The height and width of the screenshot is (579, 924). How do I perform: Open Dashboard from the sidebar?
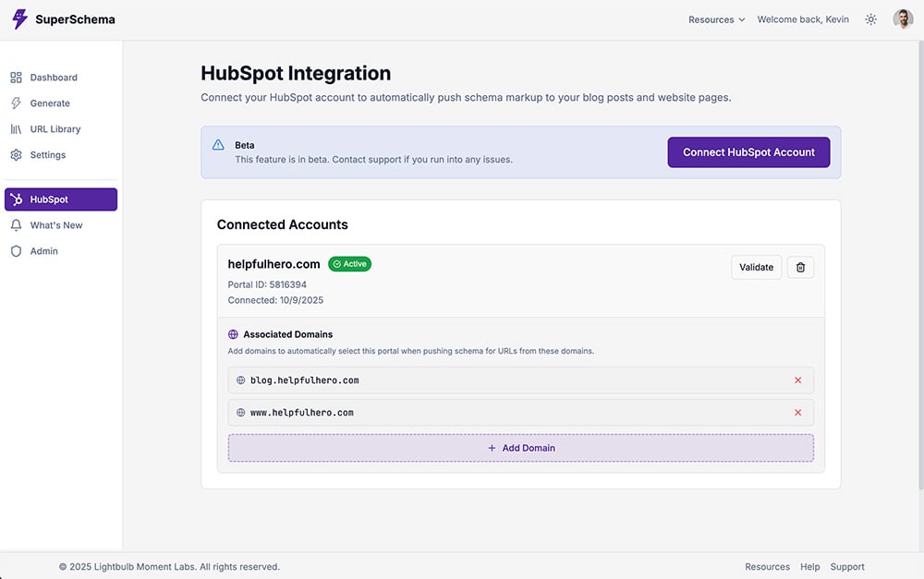(53, 78)
